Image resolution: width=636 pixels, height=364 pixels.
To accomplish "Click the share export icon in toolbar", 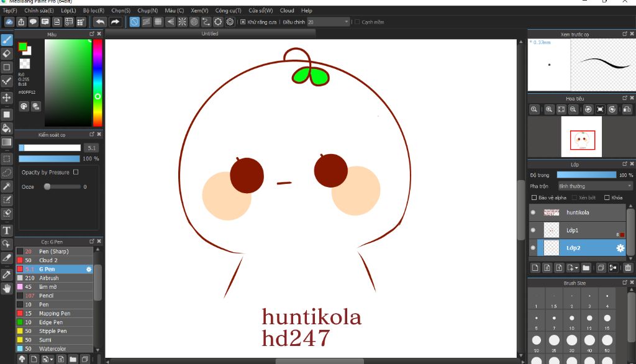I will tap(21, 22).
